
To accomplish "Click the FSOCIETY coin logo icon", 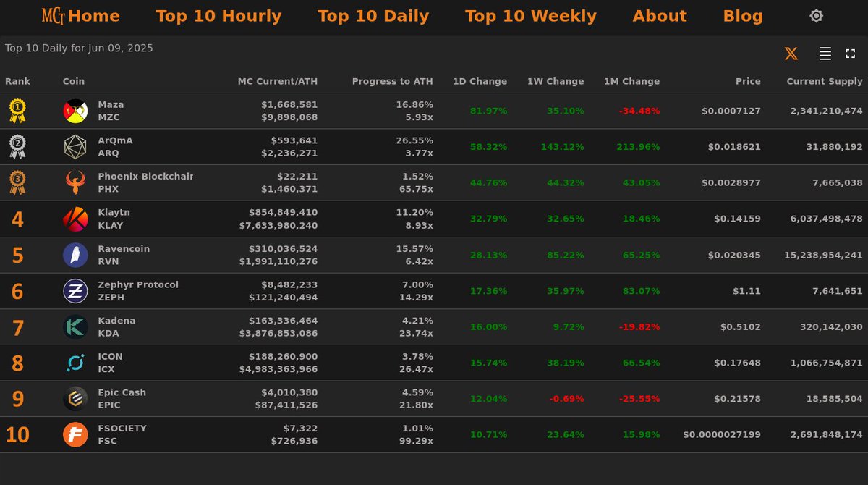I will point(75,435).
